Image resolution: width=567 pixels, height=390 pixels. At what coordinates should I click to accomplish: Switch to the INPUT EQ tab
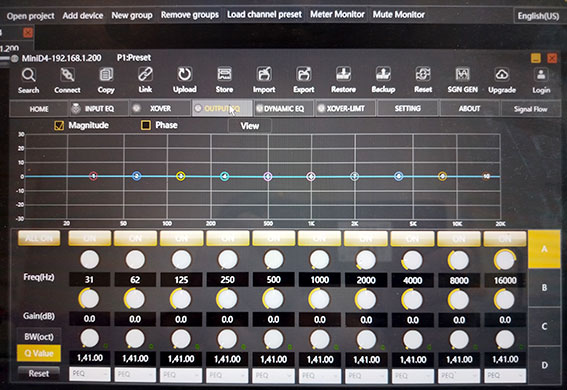(99, 108)
